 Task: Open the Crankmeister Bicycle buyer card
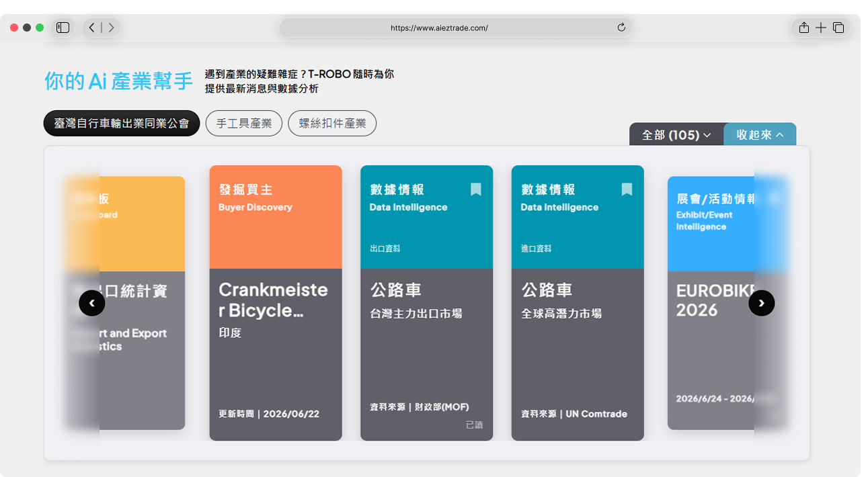pos(276,303)
